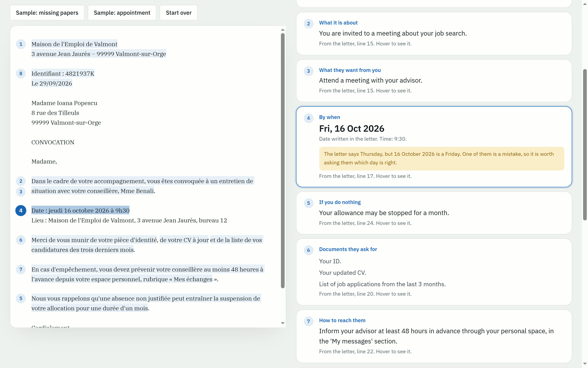Click badge 4 on 'By when' card
Screen dimensions: 588x368
308,118
